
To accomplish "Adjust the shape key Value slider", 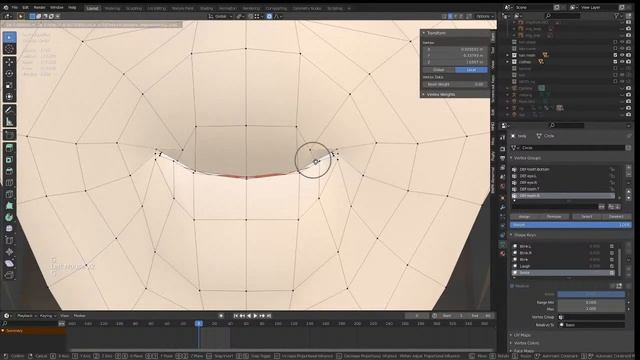I will point(591,294).
